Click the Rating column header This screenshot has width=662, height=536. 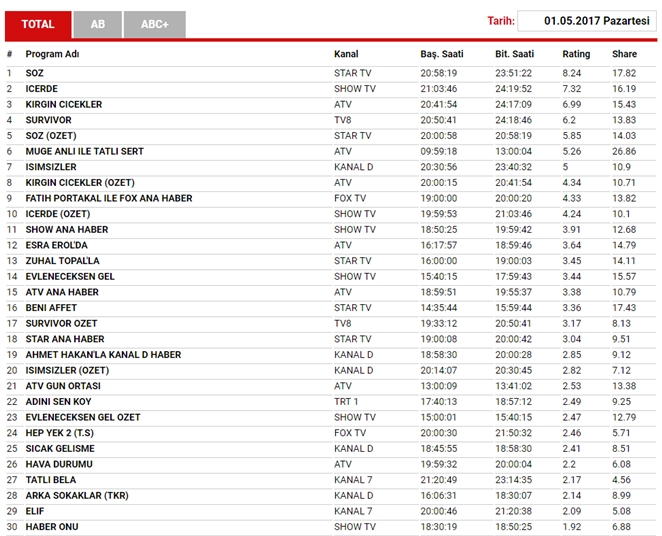coord(576,54)
